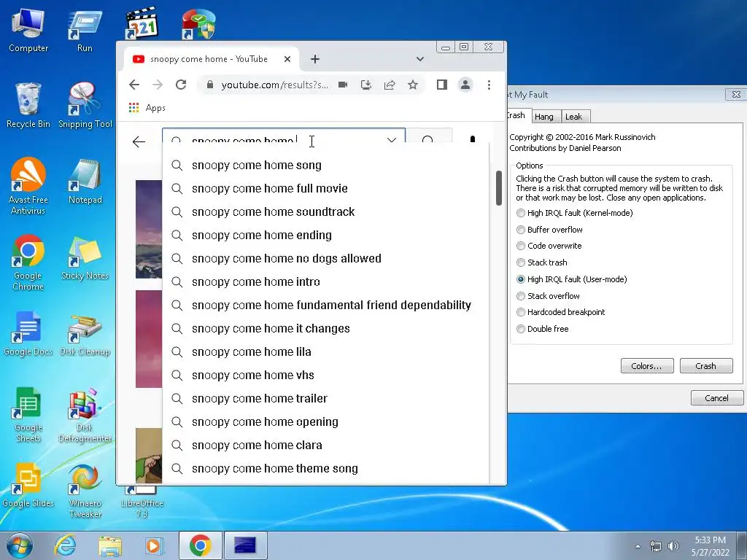The width and height of the screenshot is (747, 560).
Task: Open the Winaero Tweaker shortcut
Action: 85,491
